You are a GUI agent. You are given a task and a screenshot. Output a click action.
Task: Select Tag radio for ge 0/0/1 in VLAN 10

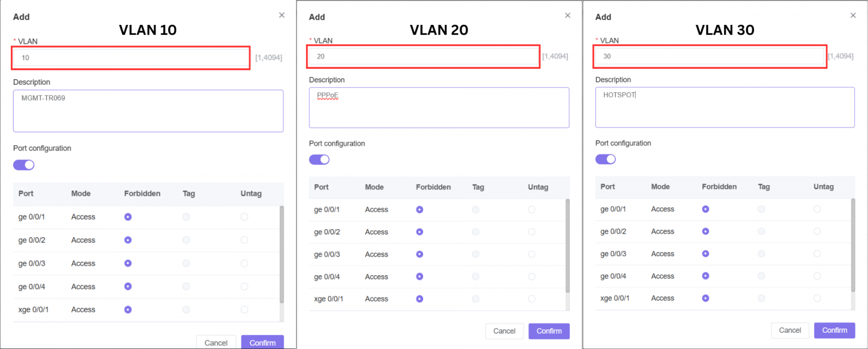(x=186, y=217)
